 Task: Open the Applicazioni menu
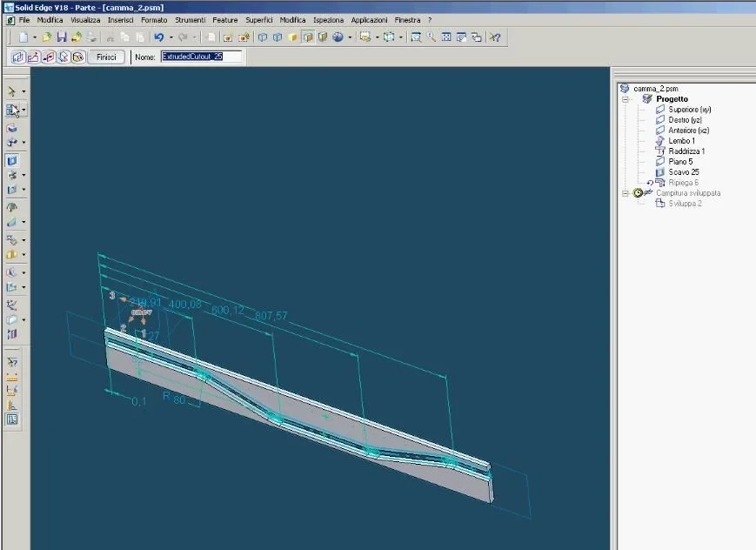click(x=369, y=20)
